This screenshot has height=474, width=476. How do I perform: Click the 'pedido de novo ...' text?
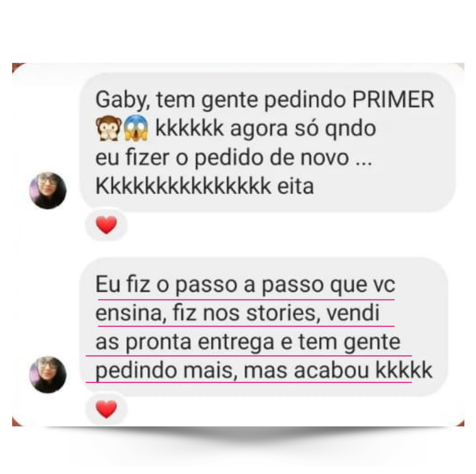tap(283, 158)
